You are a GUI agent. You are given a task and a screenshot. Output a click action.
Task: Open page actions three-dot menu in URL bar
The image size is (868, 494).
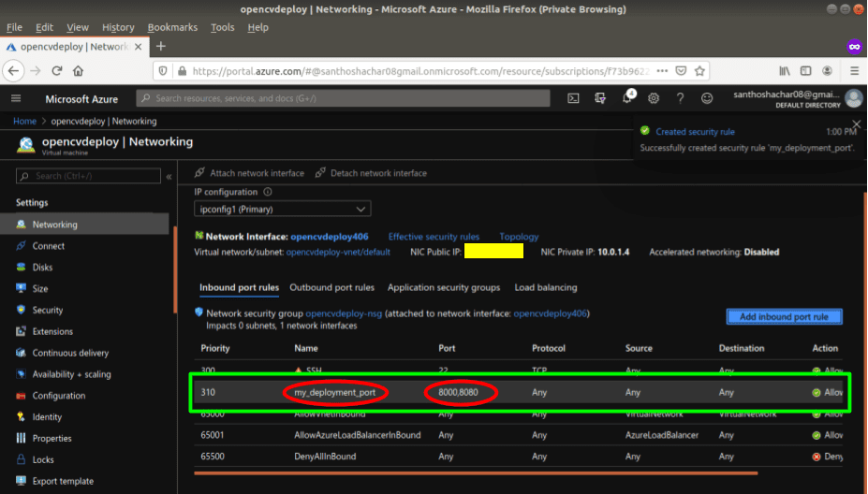point(662,71)
